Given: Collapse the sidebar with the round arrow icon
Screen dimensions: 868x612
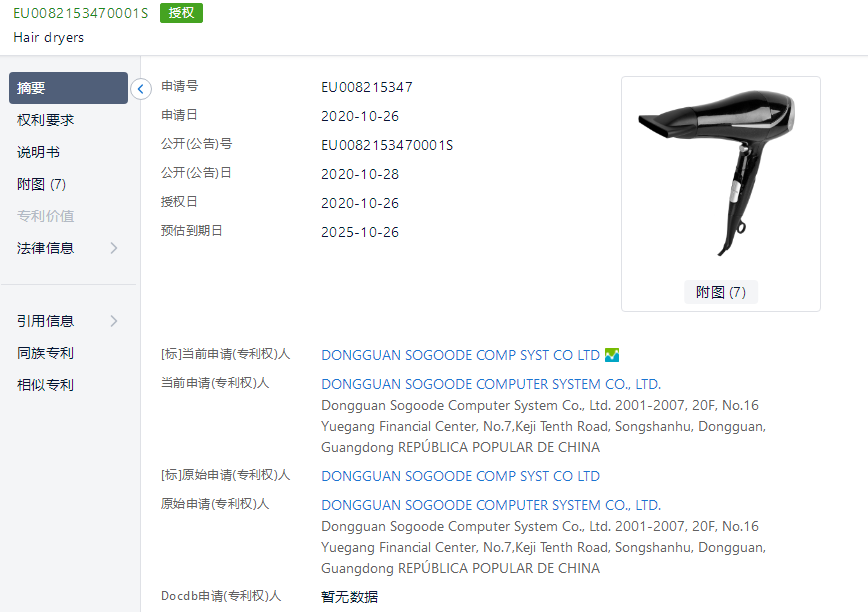Looking at the screenshot, I should 141,89.
